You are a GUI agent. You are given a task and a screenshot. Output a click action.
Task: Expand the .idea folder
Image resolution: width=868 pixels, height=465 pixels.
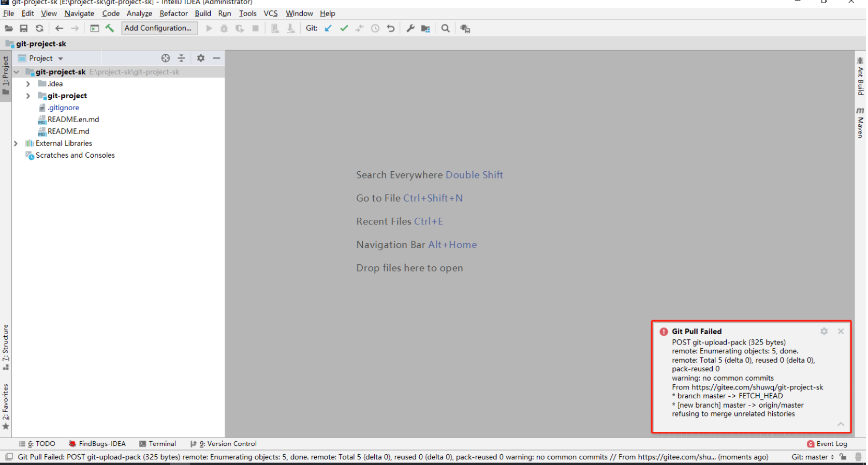coord(28,84)
